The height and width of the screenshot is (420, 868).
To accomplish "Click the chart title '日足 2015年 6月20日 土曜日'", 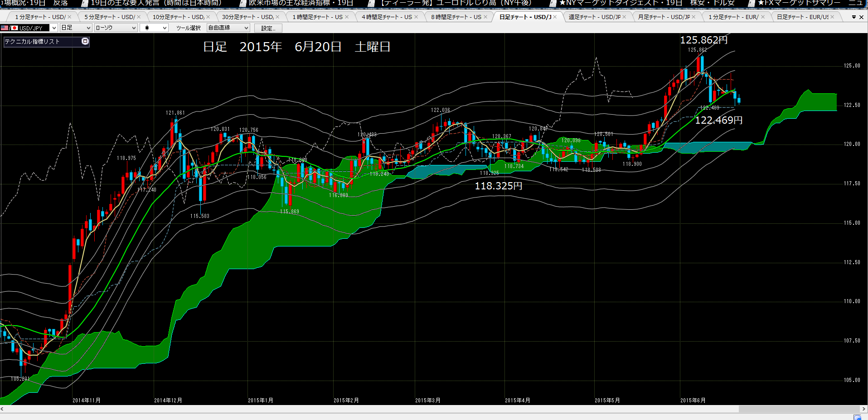I will pos(296,47).
